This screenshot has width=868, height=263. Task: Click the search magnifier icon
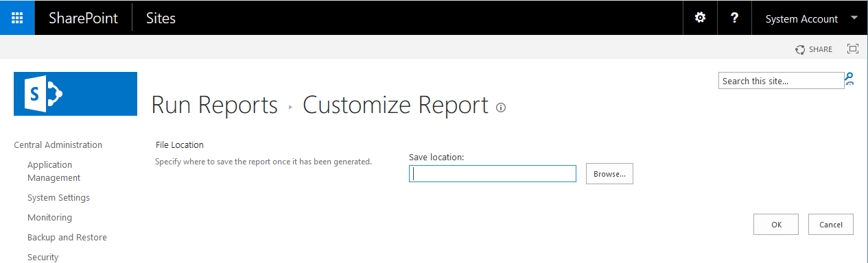click(849, 80)
